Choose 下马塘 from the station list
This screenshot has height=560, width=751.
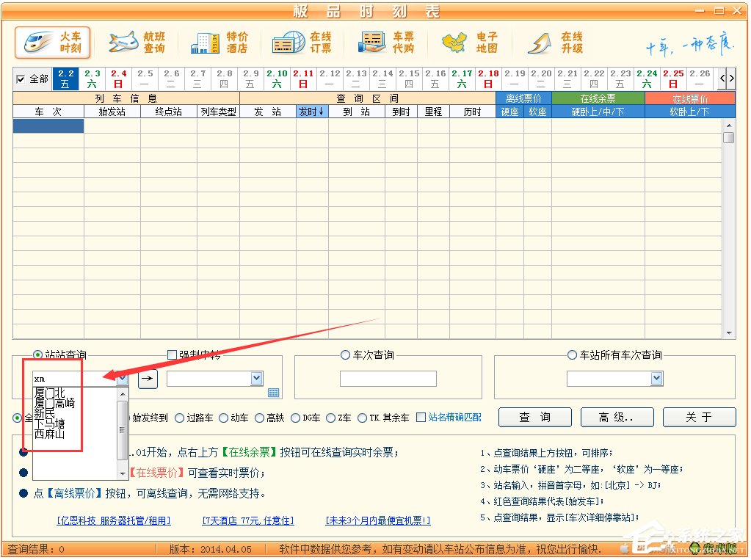coord(49,424)
